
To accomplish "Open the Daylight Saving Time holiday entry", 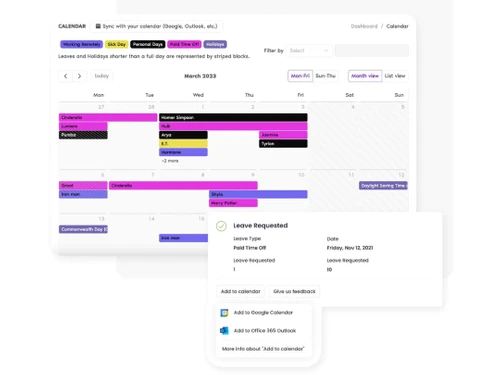I will (383, 185).
